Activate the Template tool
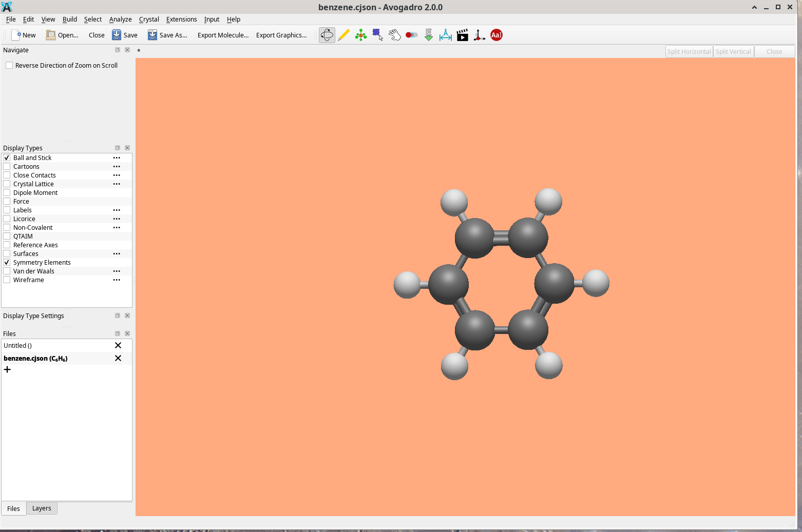Image resolution: width=802 pixels, height=532 pixels. pyautogui.click(x=361, y=35)
